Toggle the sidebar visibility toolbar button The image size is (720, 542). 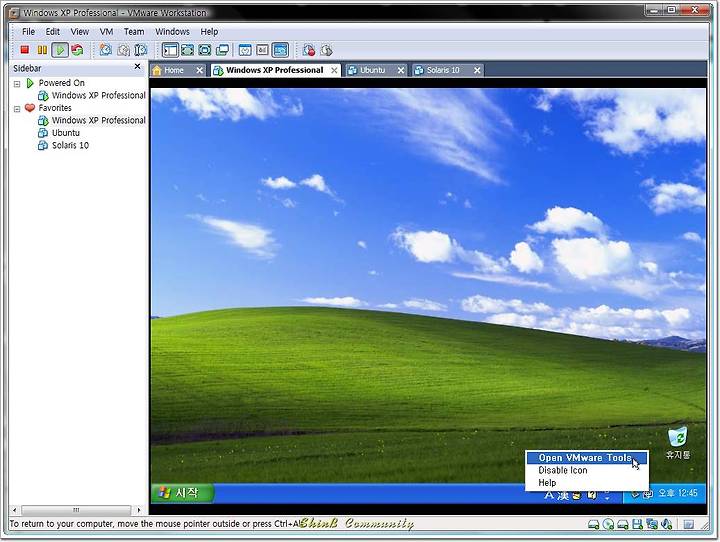click(x=170, y=50)
